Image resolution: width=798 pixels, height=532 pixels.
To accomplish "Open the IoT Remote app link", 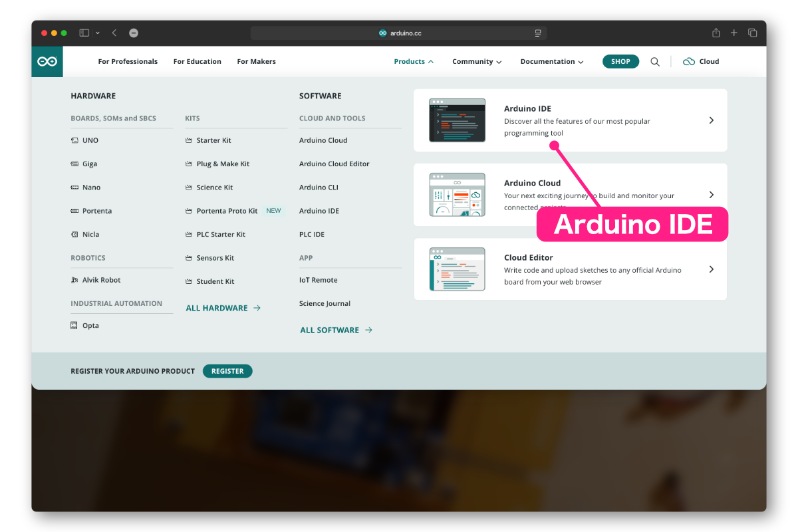I will [x=319, y=281].
